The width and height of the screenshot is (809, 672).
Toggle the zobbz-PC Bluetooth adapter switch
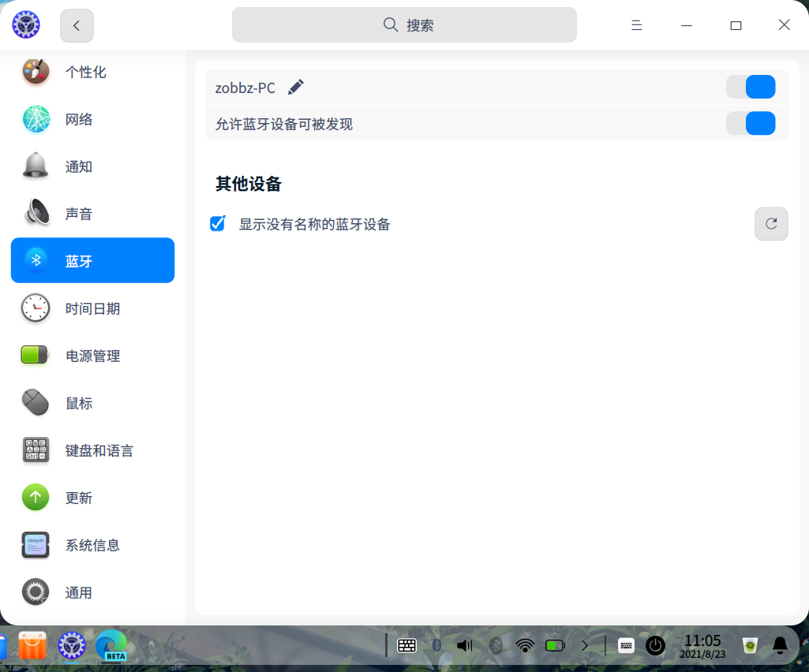[x=751, y=87]
